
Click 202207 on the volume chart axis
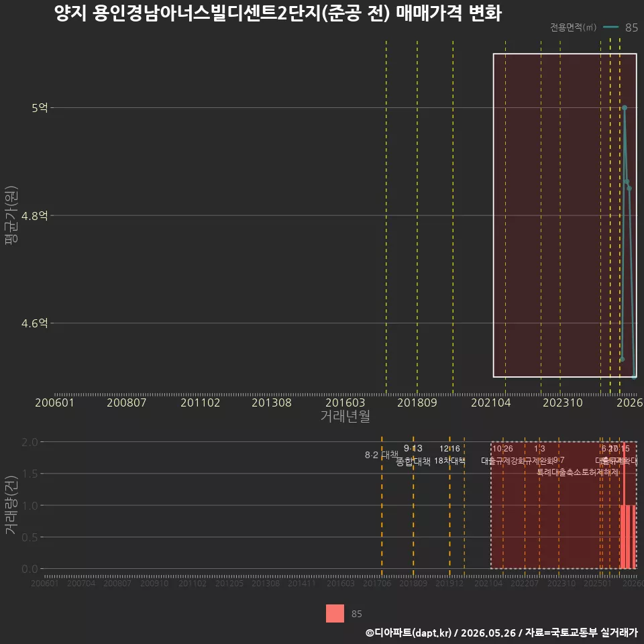coord(524,583)
